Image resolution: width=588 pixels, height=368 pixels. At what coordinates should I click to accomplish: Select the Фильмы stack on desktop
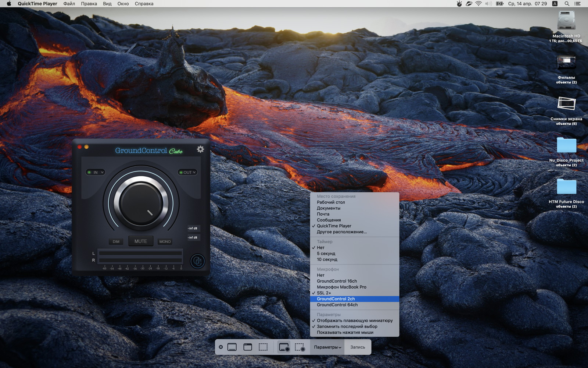point(566,62)
